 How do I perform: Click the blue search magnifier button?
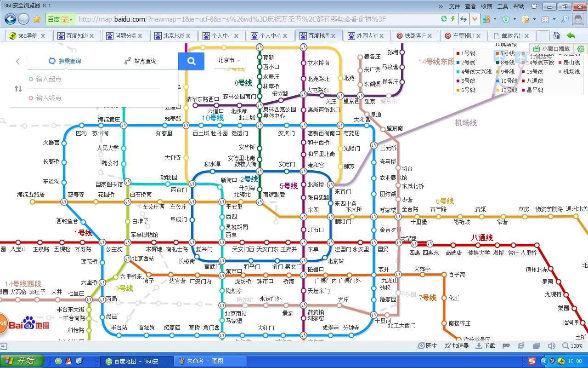point(191,61)
